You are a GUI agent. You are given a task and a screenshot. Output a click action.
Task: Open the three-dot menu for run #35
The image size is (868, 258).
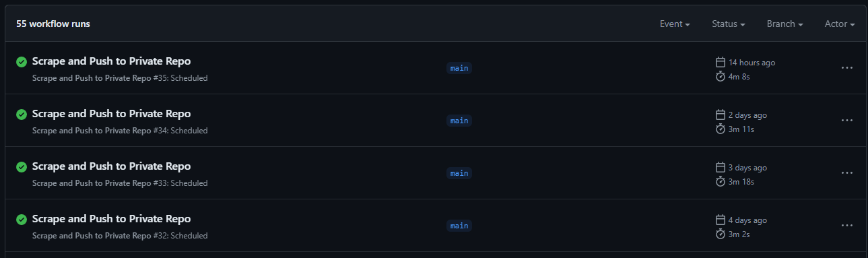pos(847,67)
